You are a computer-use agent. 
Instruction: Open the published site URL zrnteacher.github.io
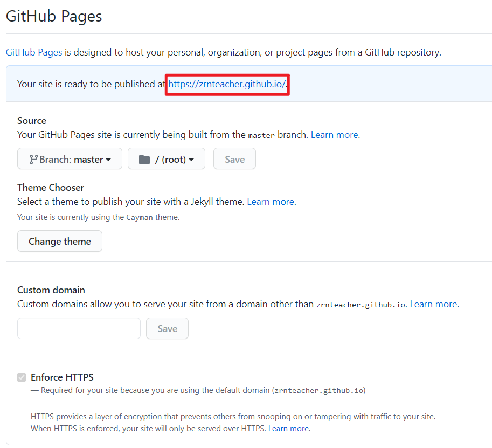click(x=227, y=84)
